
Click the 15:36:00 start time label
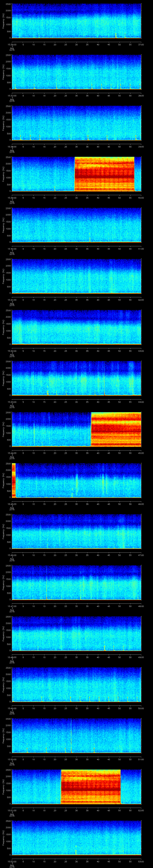pyautogui.click(x=12, y=44)
